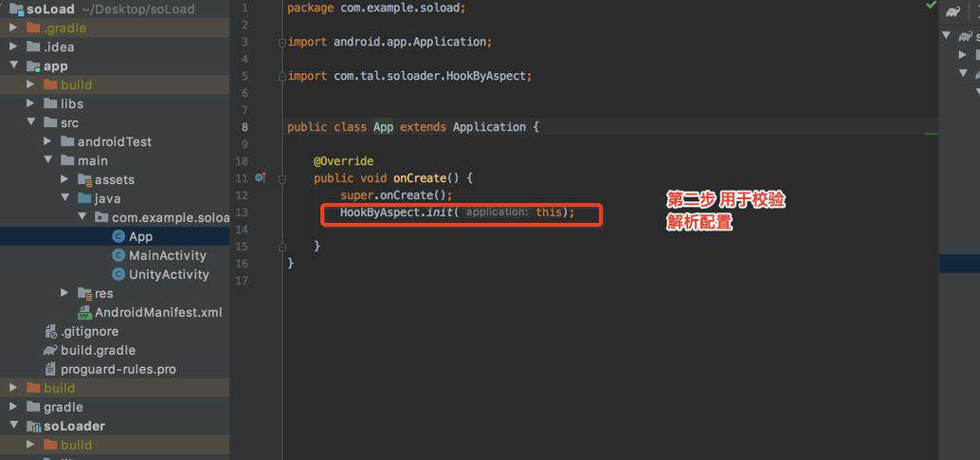The image size is (980, 460).
Task: Collapse the soLoader module arrow
Action: pos(14,426)
